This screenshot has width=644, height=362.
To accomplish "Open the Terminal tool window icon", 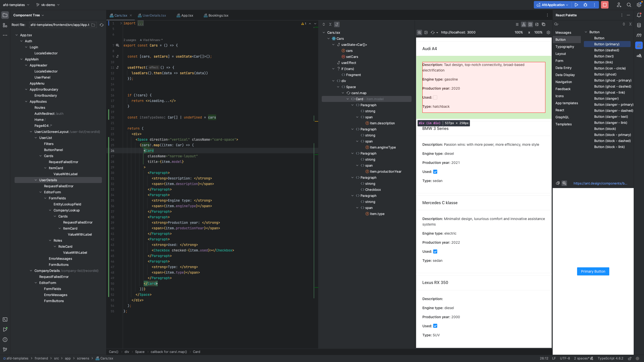I will [x=5, y=319].
